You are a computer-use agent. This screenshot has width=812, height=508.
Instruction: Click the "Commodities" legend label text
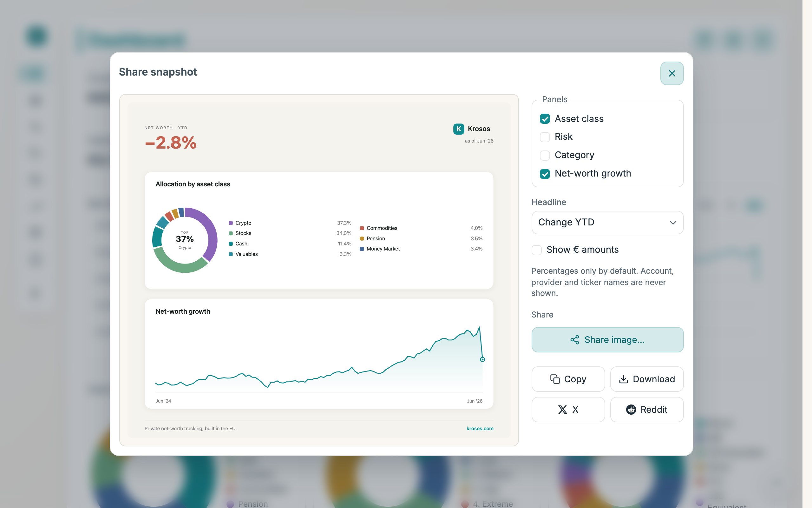382,228
